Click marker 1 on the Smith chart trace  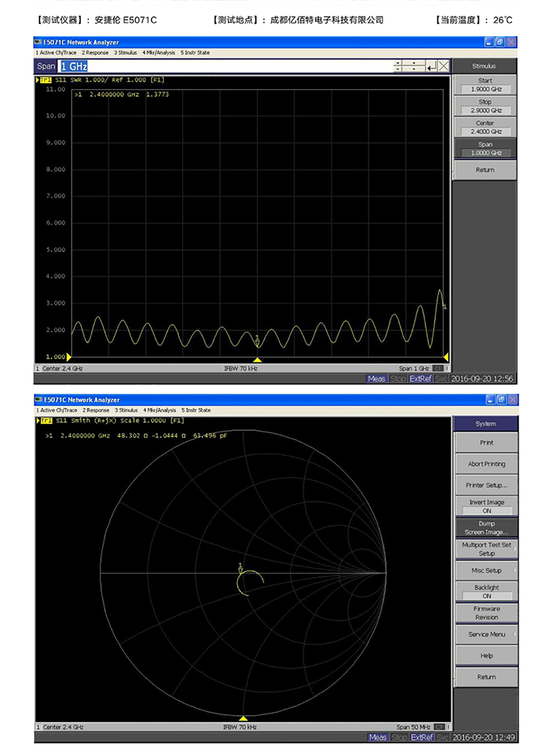click(x=241, y=570)
